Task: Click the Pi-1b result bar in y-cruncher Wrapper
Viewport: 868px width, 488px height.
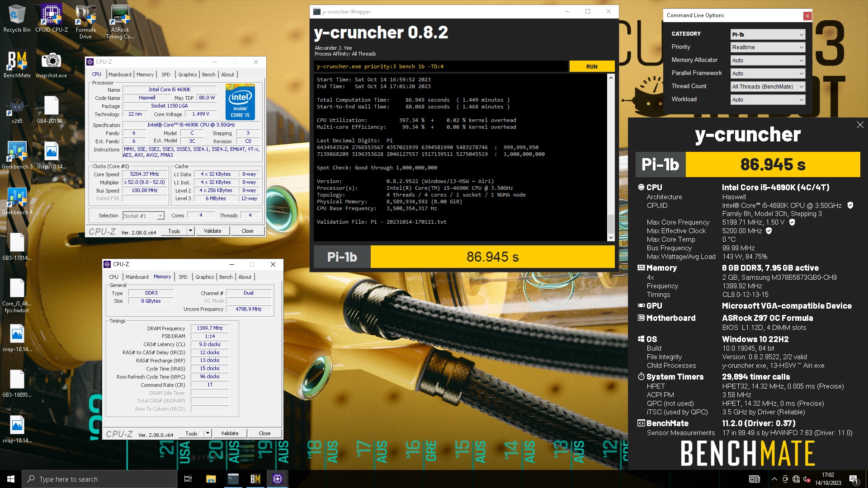Action: [x=464, y=257]
